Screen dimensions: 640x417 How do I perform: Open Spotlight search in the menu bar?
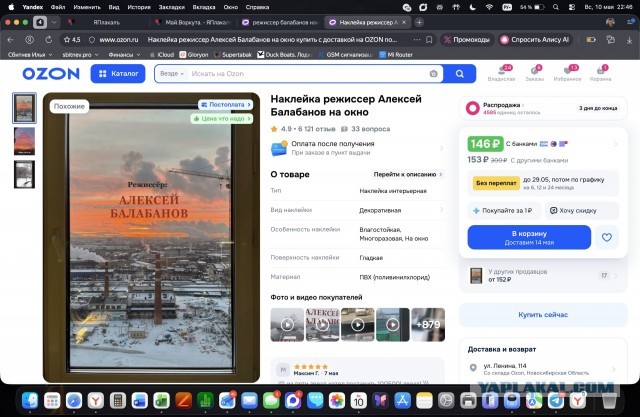point(556,7)
